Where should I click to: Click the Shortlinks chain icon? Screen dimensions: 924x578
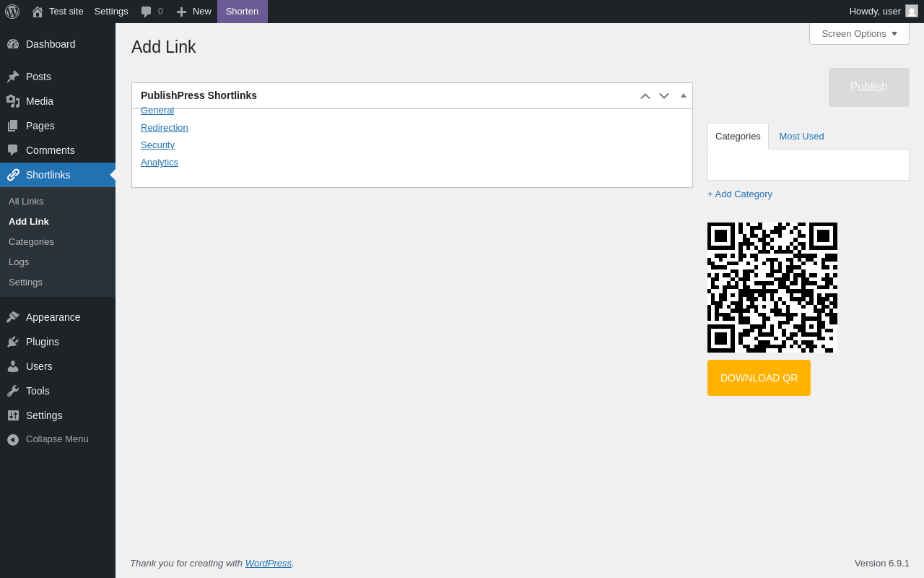pos(13,175)
